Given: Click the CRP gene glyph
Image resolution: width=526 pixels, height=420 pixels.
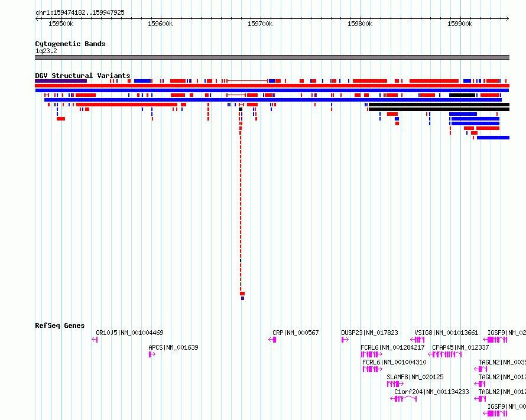Looking at the screenshot, I should click(272, 340).
